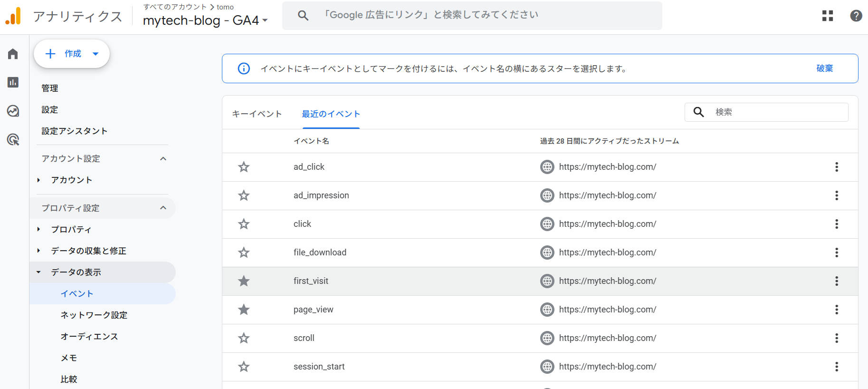Click the help question mark icon
Viewport: 868px width, 389px height.
856,16
